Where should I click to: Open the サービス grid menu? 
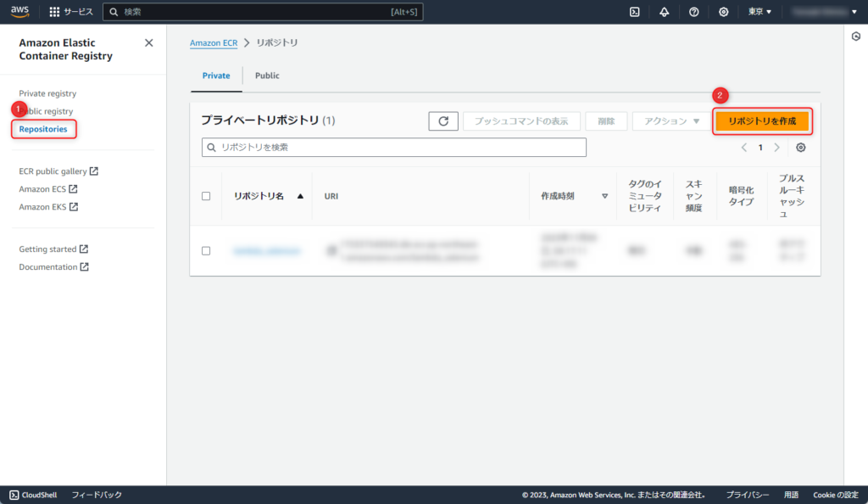click(x=71, y=12)
